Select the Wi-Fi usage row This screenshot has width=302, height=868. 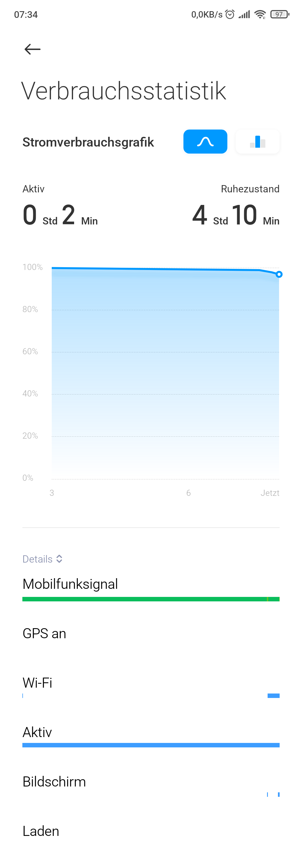pos(37,683)
